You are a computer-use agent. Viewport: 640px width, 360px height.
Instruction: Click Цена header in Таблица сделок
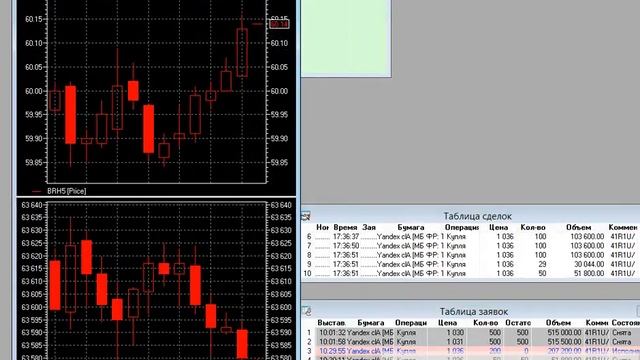[498, 227]
